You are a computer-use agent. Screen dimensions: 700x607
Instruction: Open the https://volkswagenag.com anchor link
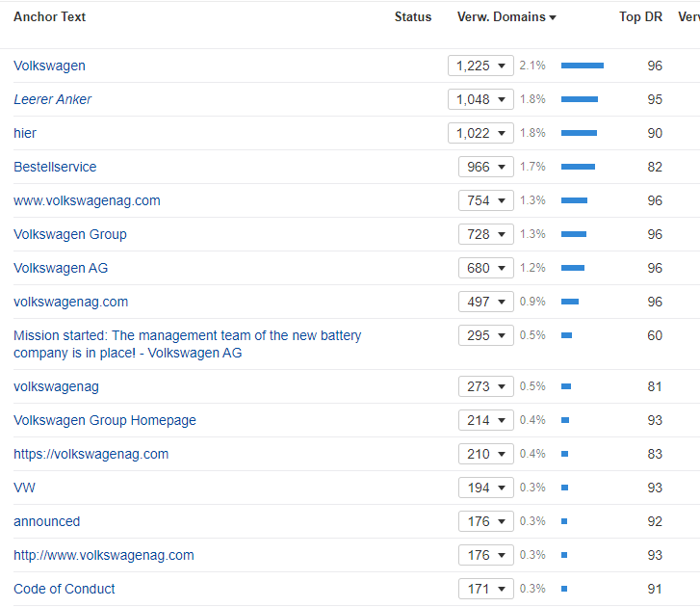(x=91, y=454)
